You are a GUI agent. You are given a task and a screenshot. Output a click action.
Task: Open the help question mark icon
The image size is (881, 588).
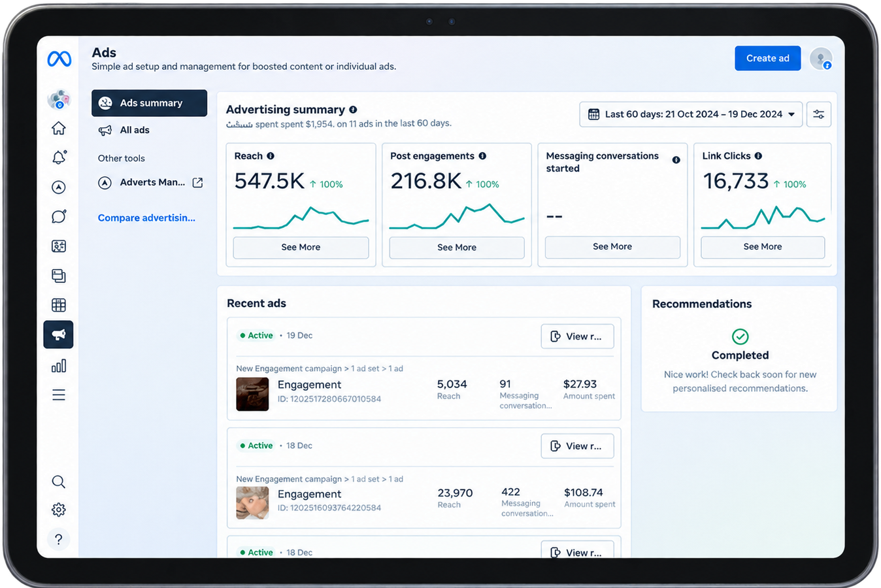click(x=59, y=539)
